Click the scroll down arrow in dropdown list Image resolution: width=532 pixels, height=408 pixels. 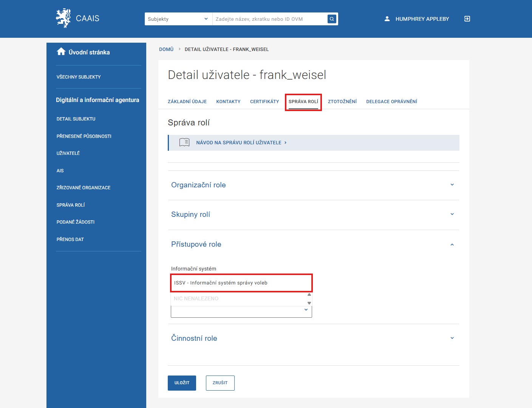[309, 303]
